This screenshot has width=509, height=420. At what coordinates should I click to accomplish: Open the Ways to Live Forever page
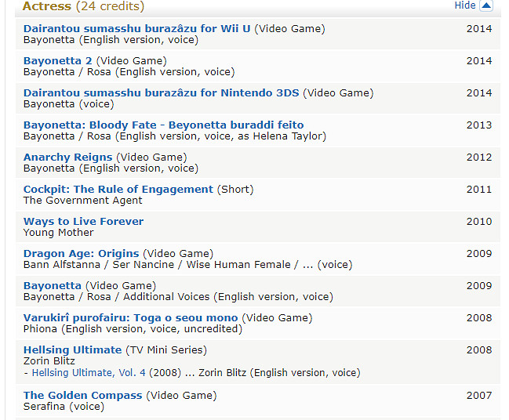(x=83, y=222)
